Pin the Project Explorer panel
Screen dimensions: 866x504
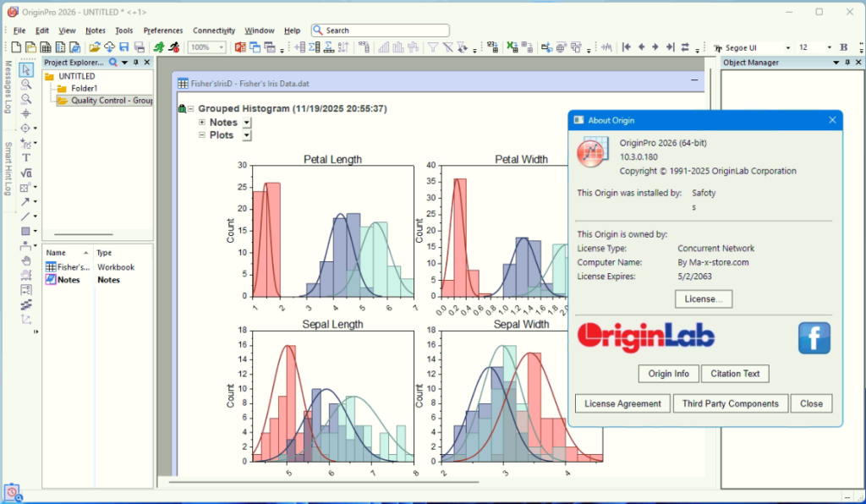tap(135, 62)
